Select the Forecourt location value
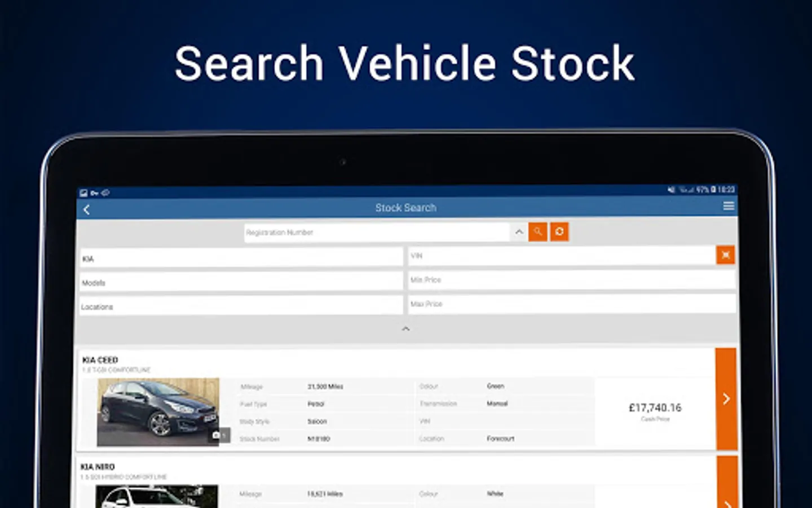Screen dimensions: 812x508 [501, 439]
